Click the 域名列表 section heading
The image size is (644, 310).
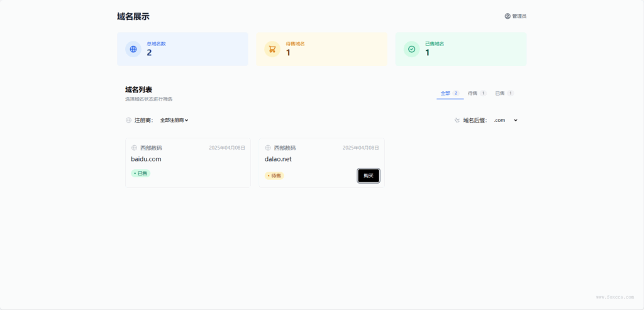click(x=138, y=89)
